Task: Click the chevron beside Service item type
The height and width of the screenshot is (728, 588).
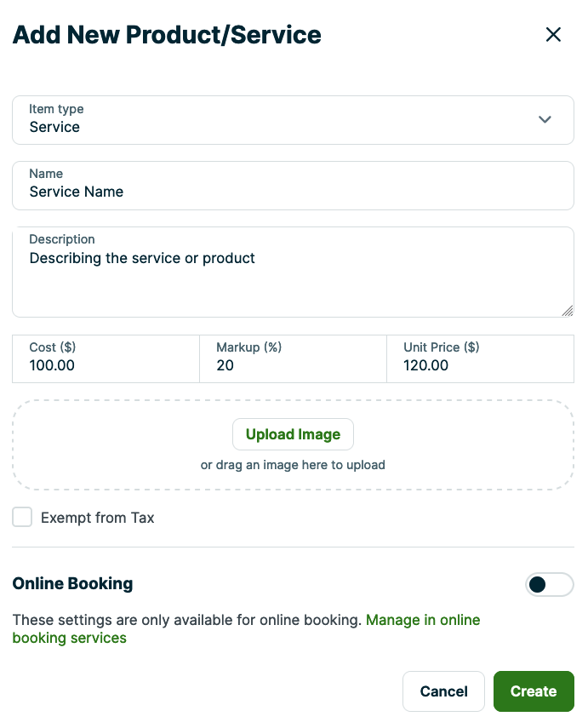Action: tap(545, 119)
